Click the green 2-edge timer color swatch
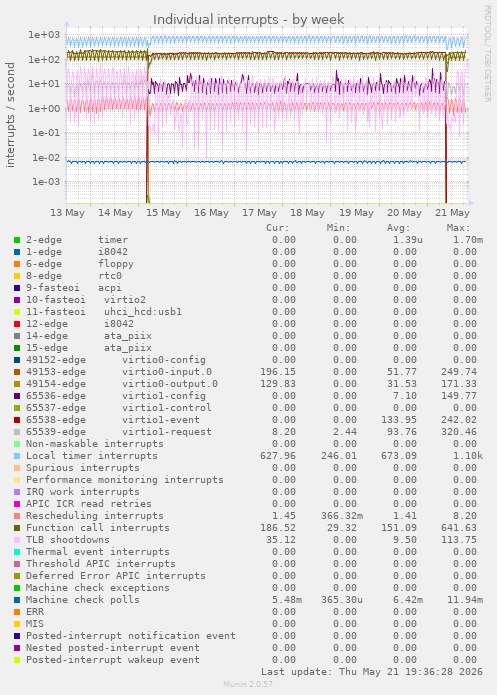497x695 pixels. coord(17,240)
